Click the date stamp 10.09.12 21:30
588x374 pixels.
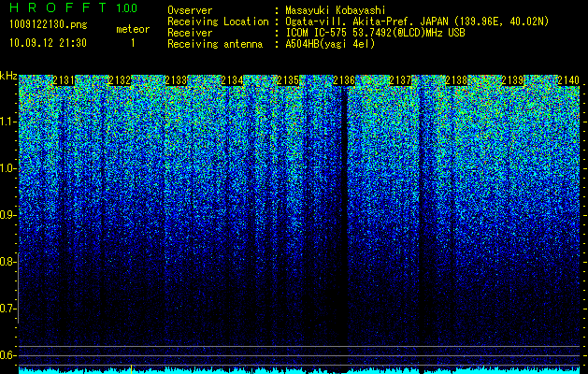[48, 43]
